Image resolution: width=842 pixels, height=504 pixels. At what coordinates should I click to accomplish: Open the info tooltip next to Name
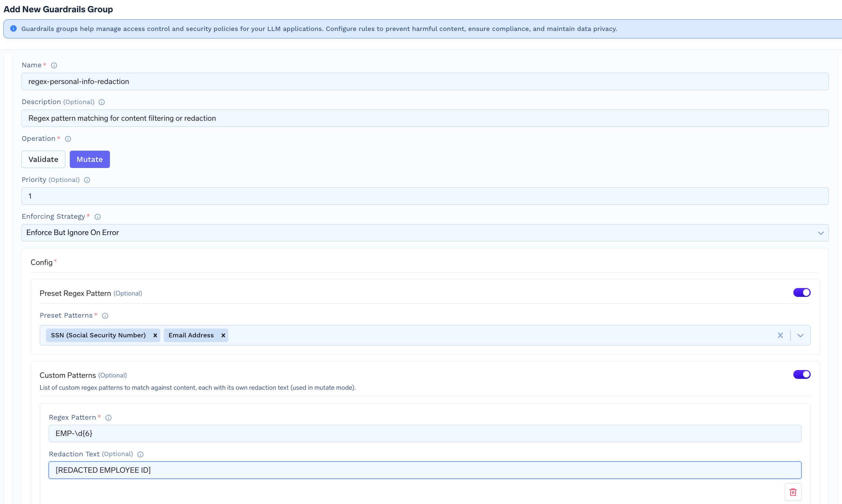(x=54, y=65)
